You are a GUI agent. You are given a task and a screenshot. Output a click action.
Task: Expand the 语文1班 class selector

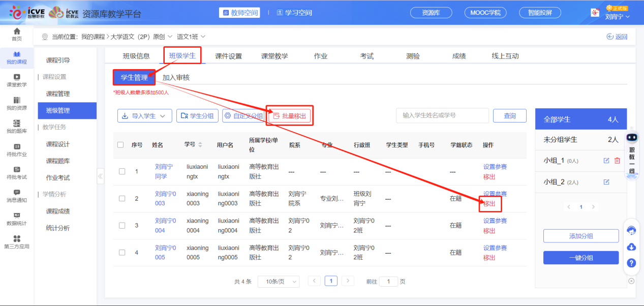click(x=191, y=37)
